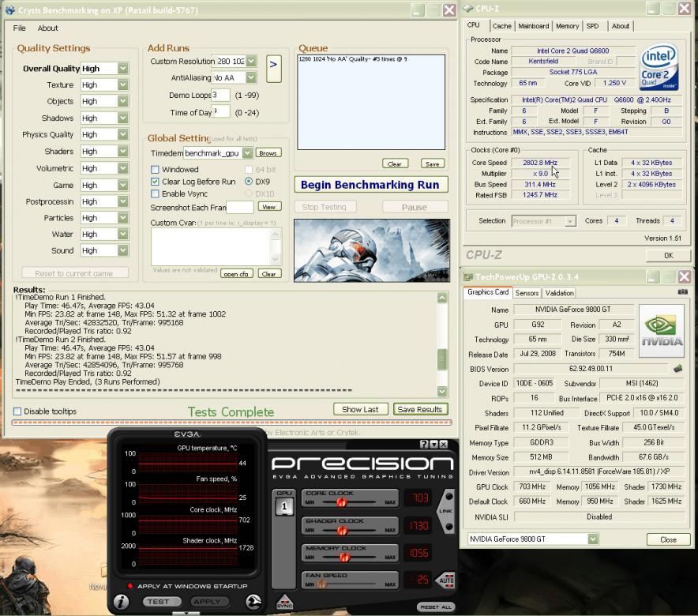
Task: Click the Intel Core 2 Quad logo
Action: tap(659, 67)
